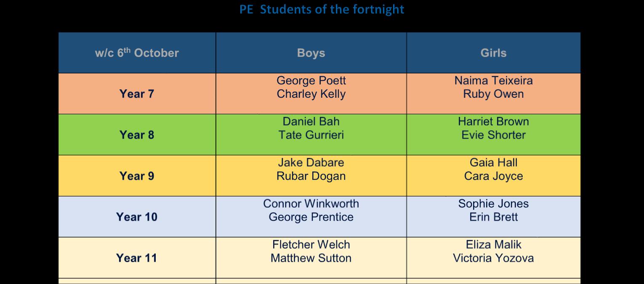Click the name George Poett

click(311, 80)
